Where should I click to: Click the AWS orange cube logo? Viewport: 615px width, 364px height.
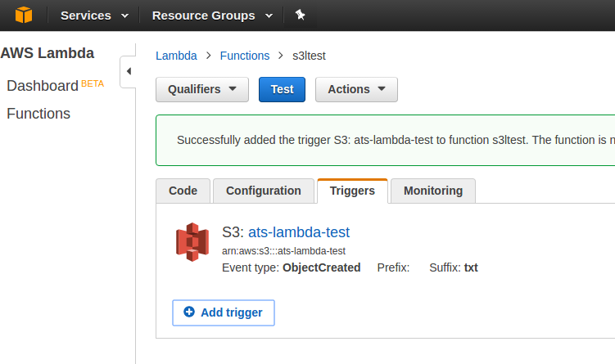[x=23, y=15]
